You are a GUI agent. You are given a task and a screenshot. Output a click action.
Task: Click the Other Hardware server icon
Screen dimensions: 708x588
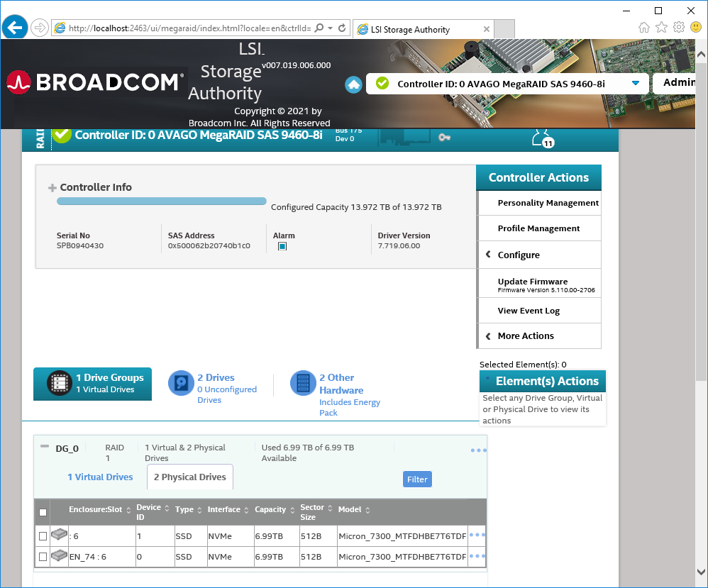click(303, 383)
